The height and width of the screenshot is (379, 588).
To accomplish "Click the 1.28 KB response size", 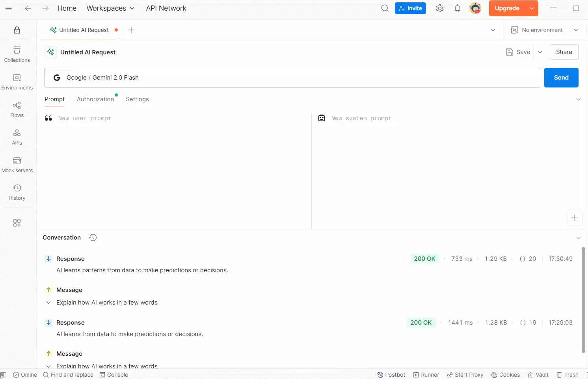I will (x=496, y=323).
